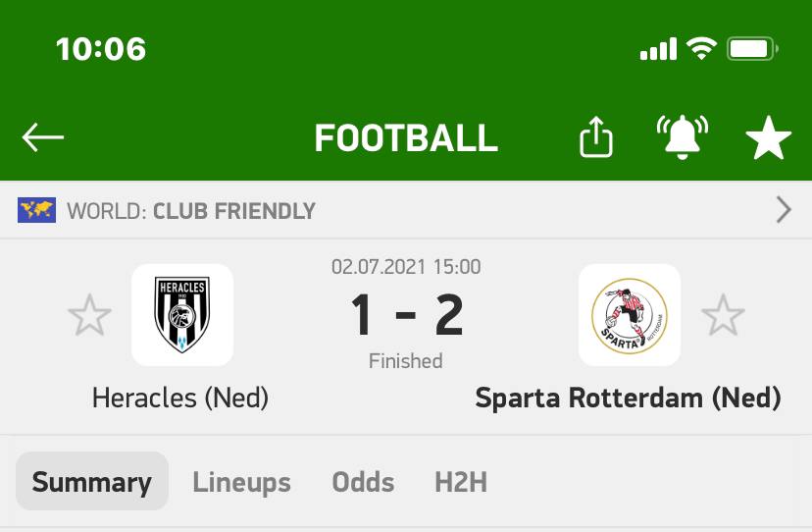Tap the 1 - 2 final score

[x=407, y=314]
